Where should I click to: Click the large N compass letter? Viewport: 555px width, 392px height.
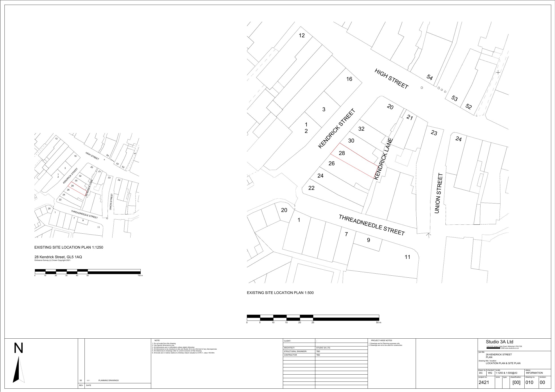tap(18, 348)
